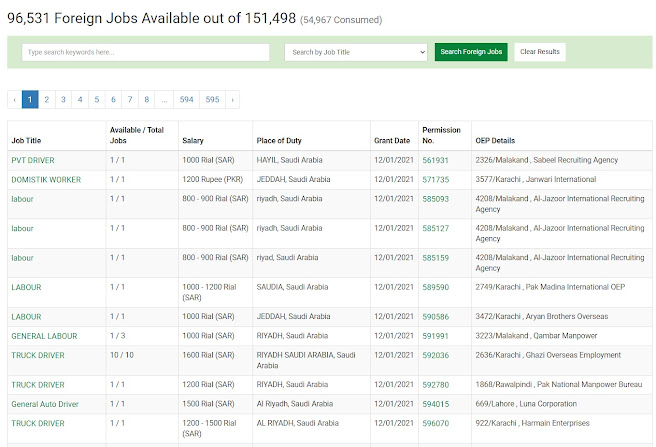Open the General Auto Driver job link
The height and width of the screenshot is (447, 656).
pos(45,404)
